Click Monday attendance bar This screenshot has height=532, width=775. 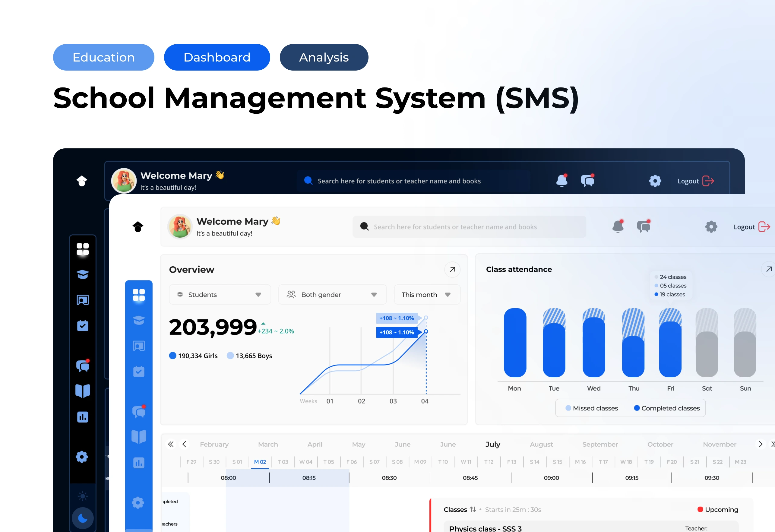coord(515,343)
